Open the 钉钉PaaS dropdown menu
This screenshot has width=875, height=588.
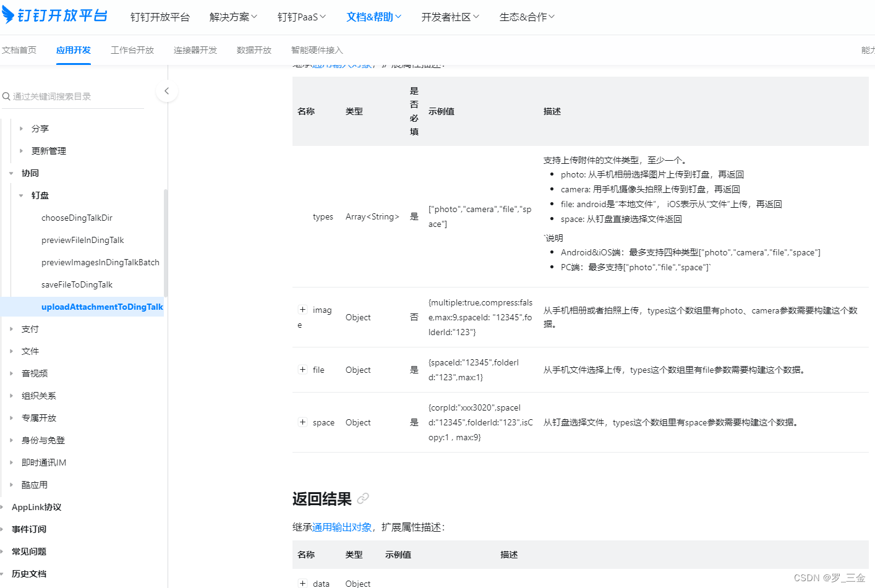point(301,17)
